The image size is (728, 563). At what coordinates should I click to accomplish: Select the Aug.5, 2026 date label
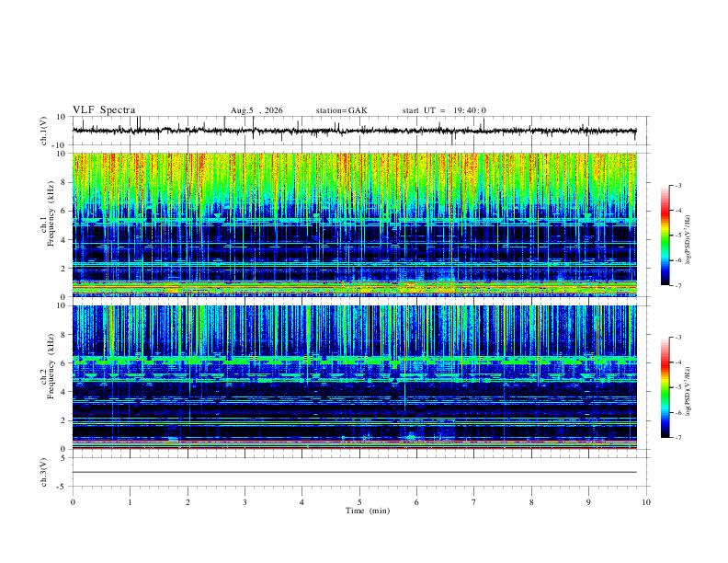(x=256, y=110)
